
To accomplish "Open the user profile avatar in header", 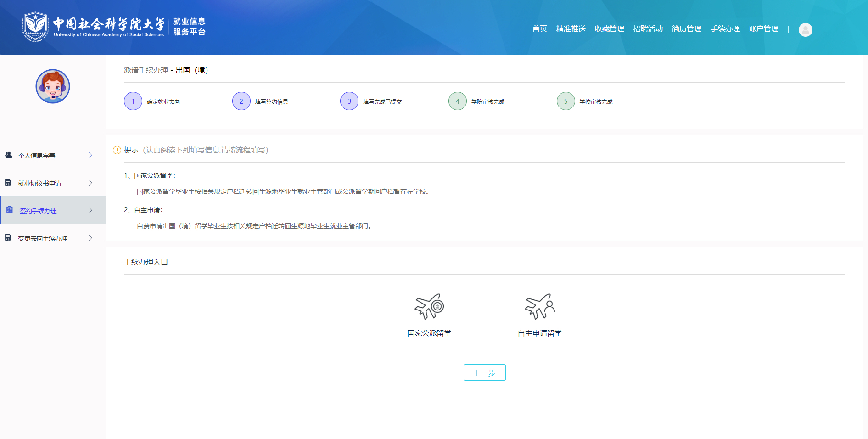I will coord(805,29).
